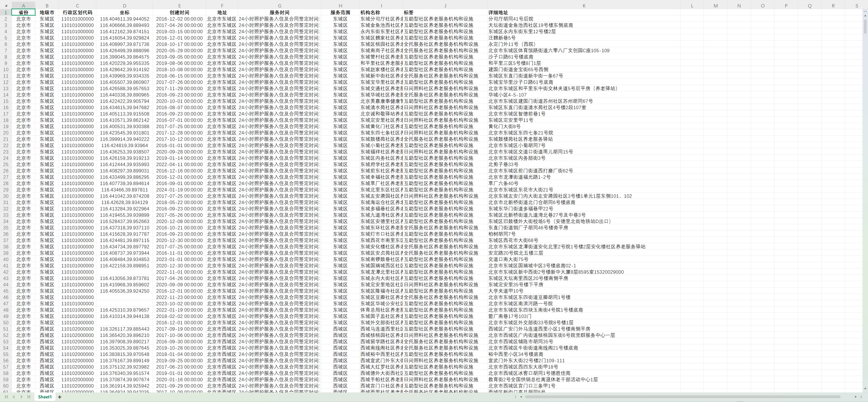Jump to last sheet navigation arrow
Screen dimensions: 868x402
(x=29, y=397)
